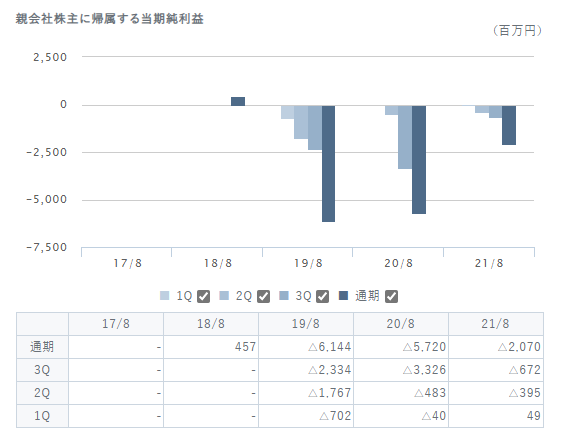Click the 21/8 table column header

pyautogui.click(x=496, y=324)
